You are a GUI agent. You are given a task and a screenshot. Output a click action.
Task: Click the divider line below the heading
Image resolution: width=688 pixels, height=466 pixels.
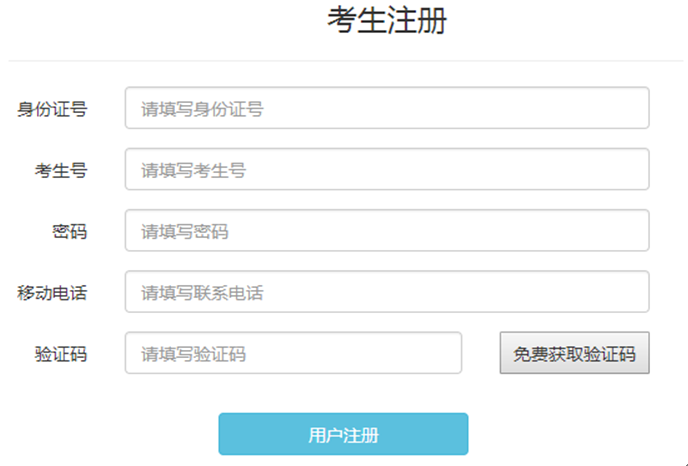click(x=344, y=61)
